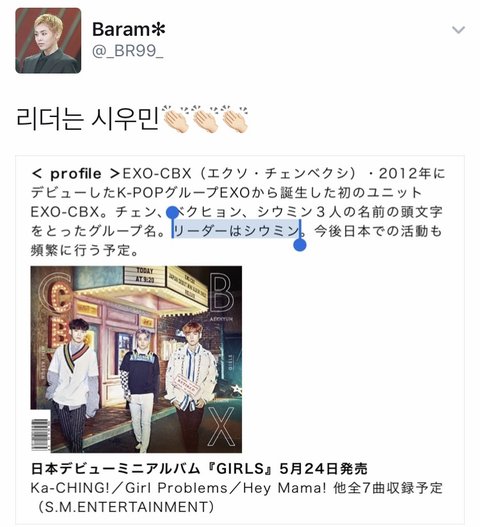Open Baram's profile avatar photo
Screen dimensions: 480x527
[x=48, y=40]
